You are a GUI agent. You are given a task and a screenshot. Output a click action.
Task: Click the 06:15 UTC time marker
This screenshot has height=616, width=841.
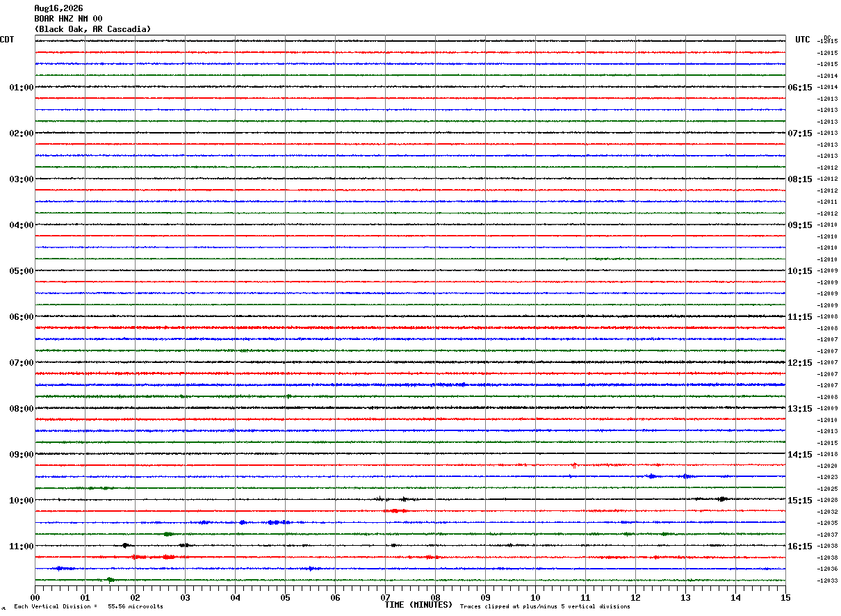tap(799, 88)
